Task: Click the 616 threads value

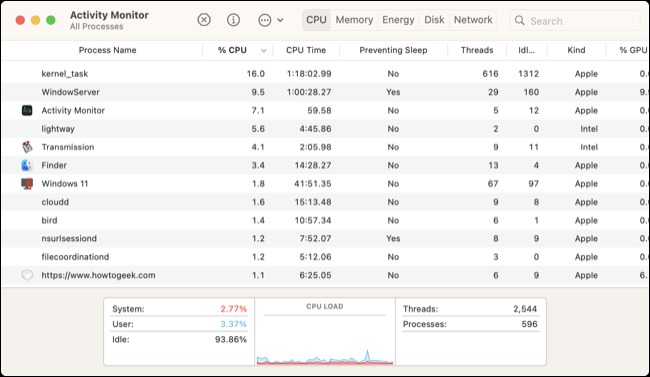Action: 490,73
